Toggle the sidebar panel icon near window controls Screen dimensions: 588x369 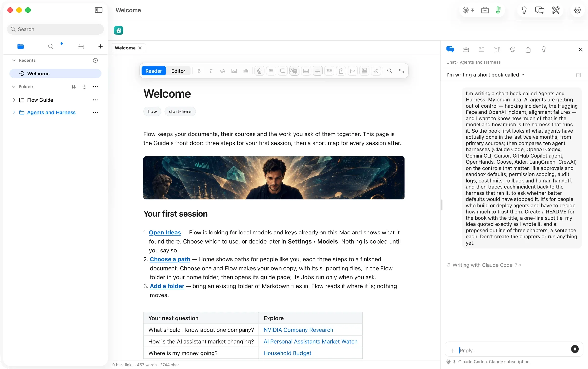pos(98,10)
